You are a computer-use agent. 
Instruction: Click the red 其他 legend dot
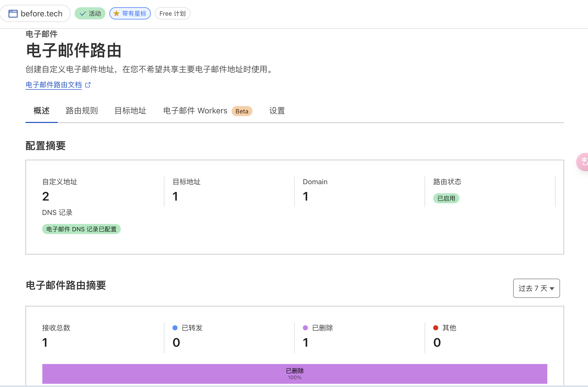pos(436,328)
